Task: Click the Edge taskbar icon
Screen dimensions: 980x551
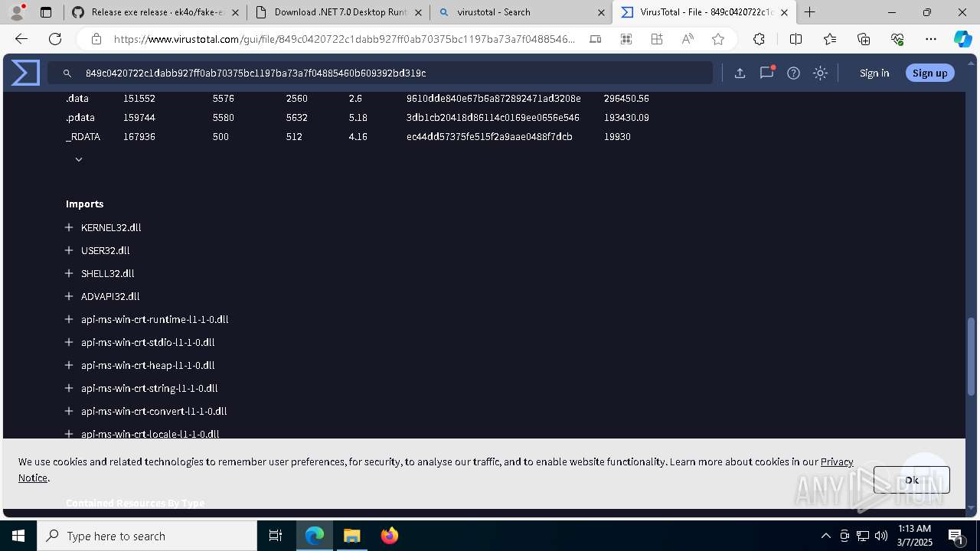Action: point(315,536)
